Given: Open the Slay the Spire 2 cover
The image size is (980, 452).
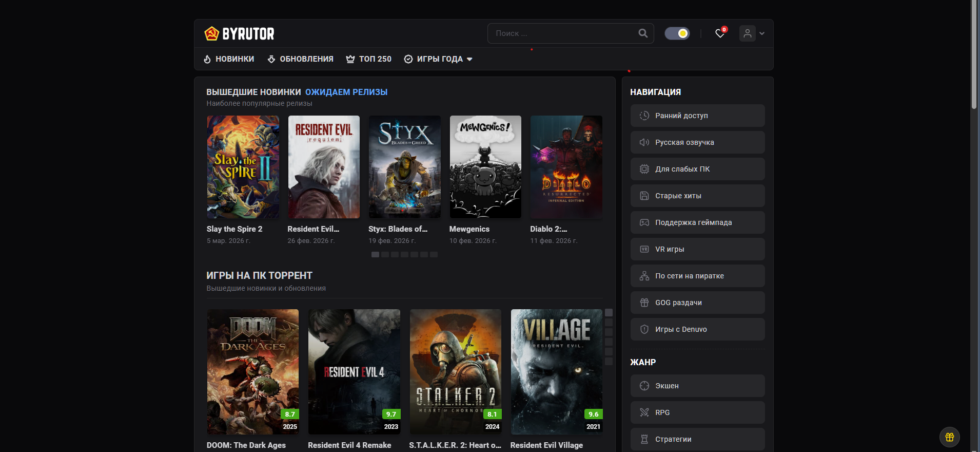Looking at the screenshot, I should pyautogui.click(x=243, y=167).
